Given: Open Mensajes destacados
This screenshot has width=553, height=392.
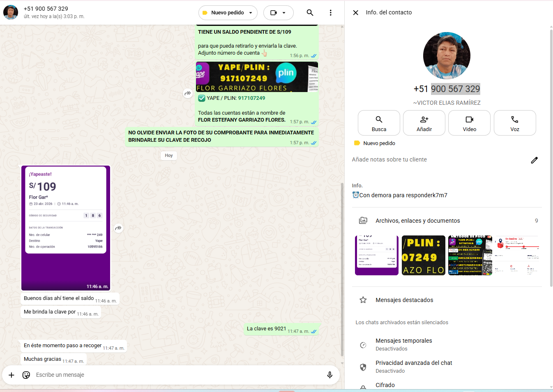Looking at the screenshot, I should (404, 300).
